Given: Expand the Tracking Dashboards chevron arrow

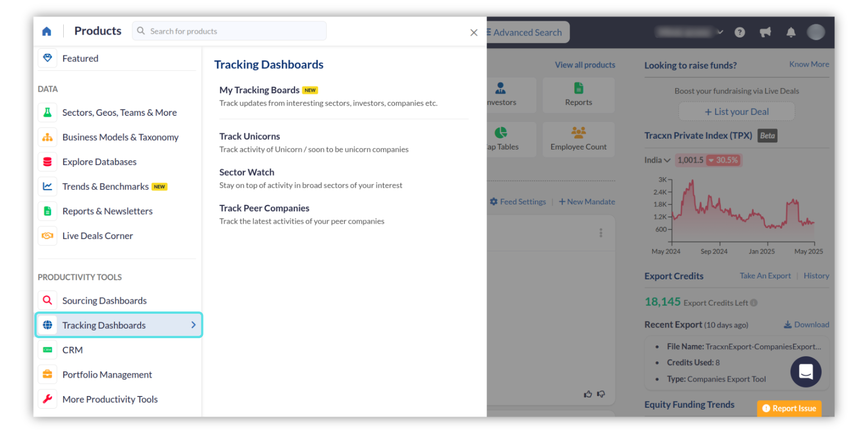Looking at the screenshot, I should click(193, 325).
